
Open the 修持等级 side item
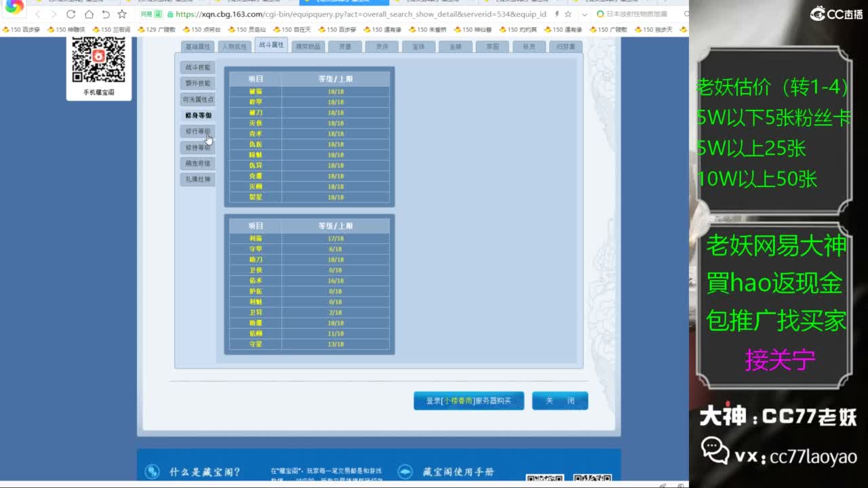[198, 148]
